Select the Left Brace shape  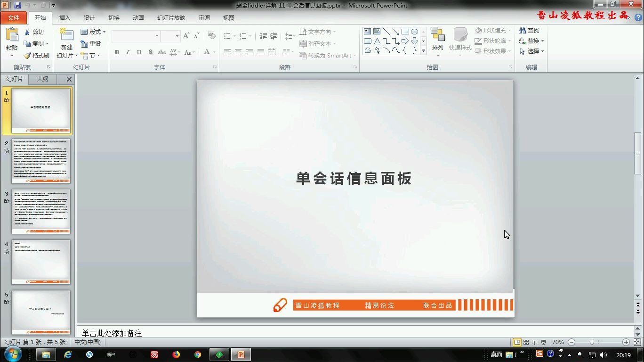405,50
